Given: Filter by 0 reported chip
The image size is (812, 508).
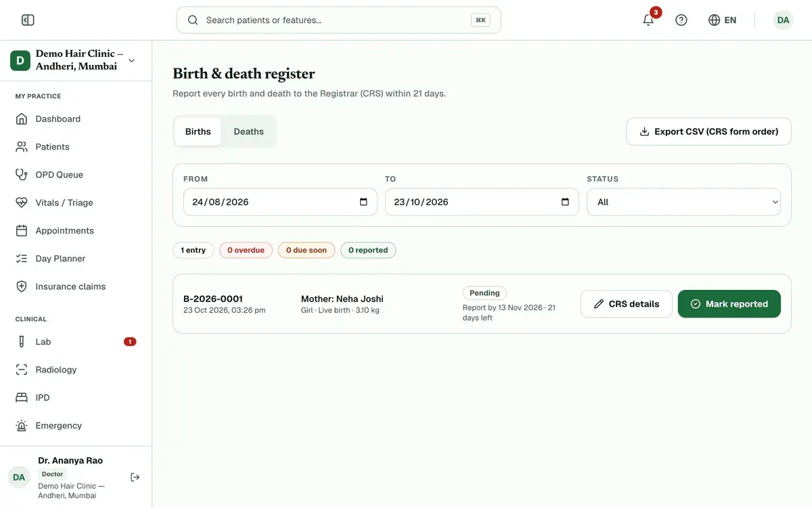Looking at the screenshot, I should pos(368,250).
